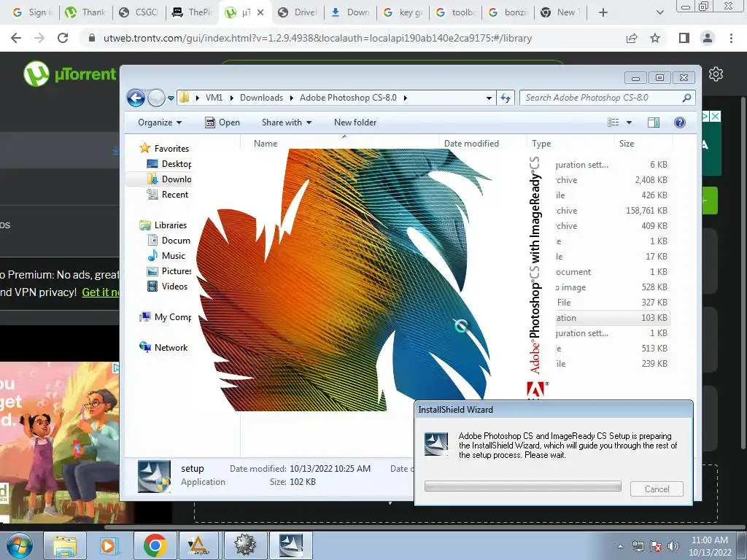Open Videos library
Image resolution: width=747 pixels, height=560 pixels.
[168, 286]
